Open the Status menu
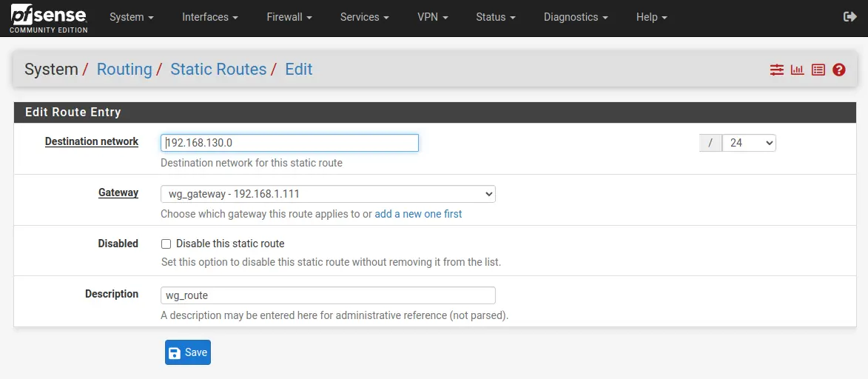868x379 pixels. 496,17
